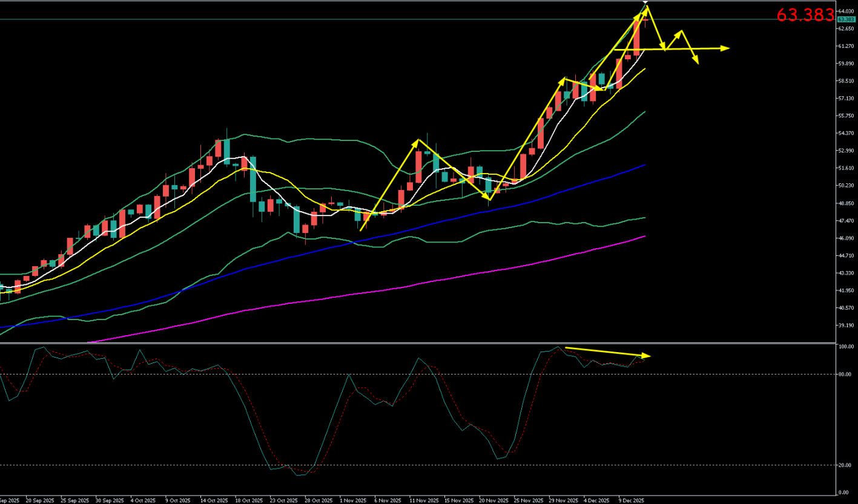Screen dimensions: 858x504
Task: Select the horizontal yellow arrow's right arrowhead
Action: tap(725, 48)
